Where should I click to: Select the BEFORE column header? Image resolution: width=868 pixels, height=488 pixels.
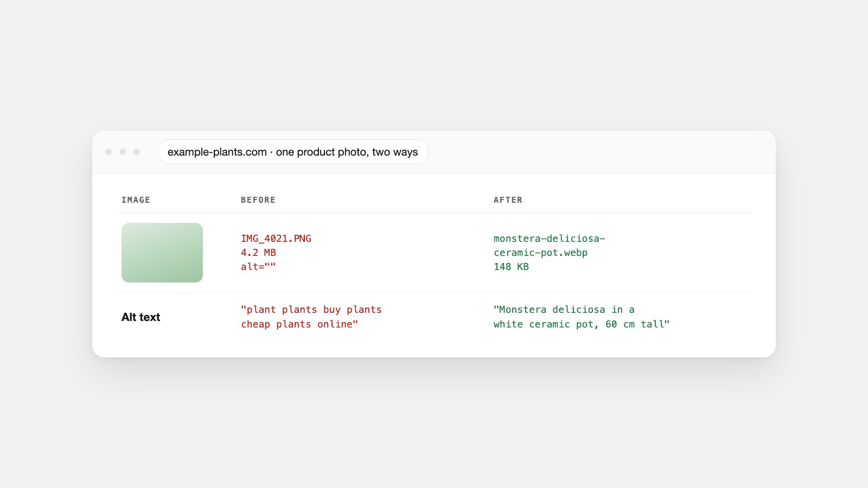pos(258,200)
